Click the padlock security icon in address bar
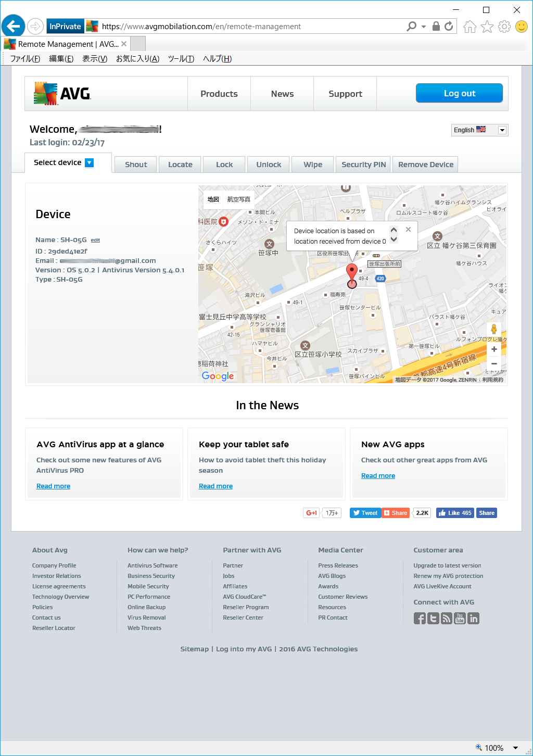 pyautogui.click(x=436, y=26)
